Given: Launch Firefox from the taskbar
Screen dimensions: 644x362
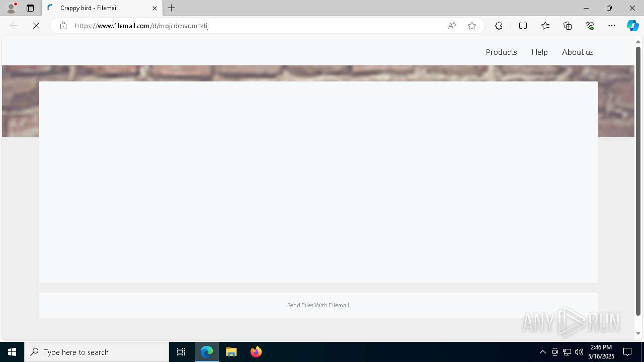Looking at the screenshot, I should tap(256, 352).
